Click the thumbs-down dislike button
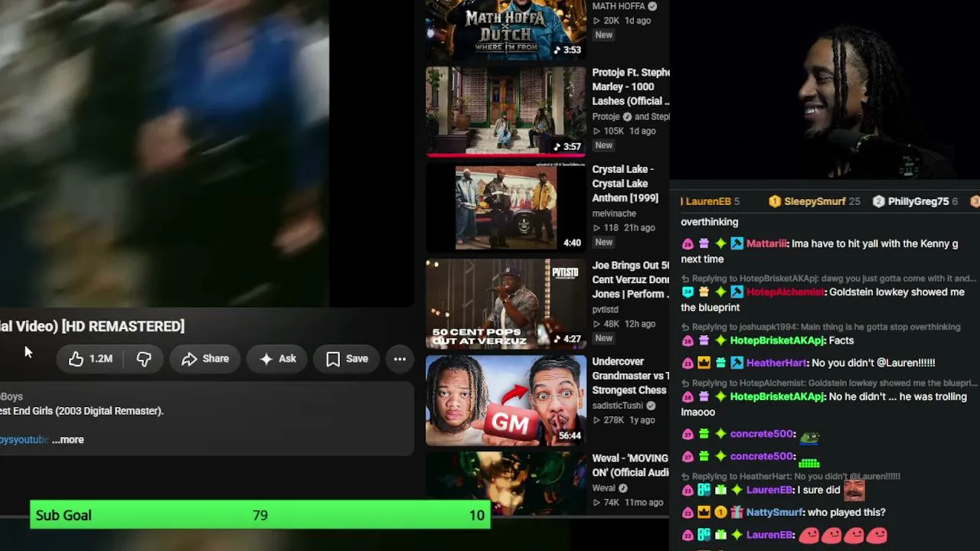Screen dimensions: 980x551 click(x=144, y=359)
